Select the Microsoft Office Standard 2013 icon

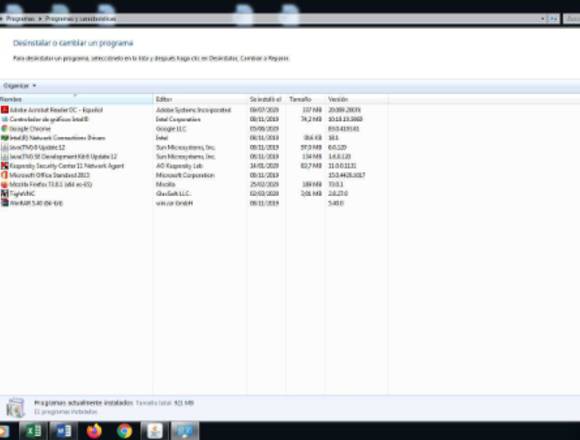(4, 175)
